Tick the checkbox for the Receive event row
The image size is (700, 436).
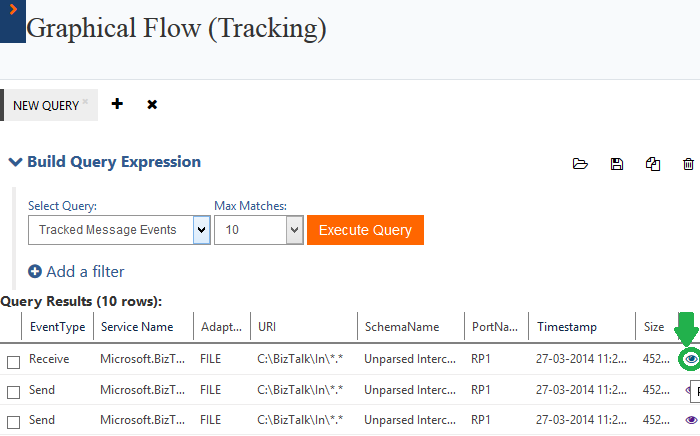coord(13,361)
